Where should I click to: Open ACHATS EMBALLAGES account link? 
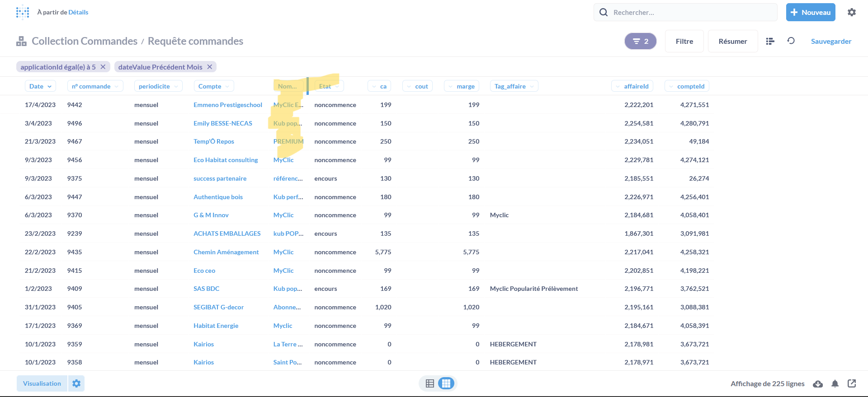(x=227, y=234)
